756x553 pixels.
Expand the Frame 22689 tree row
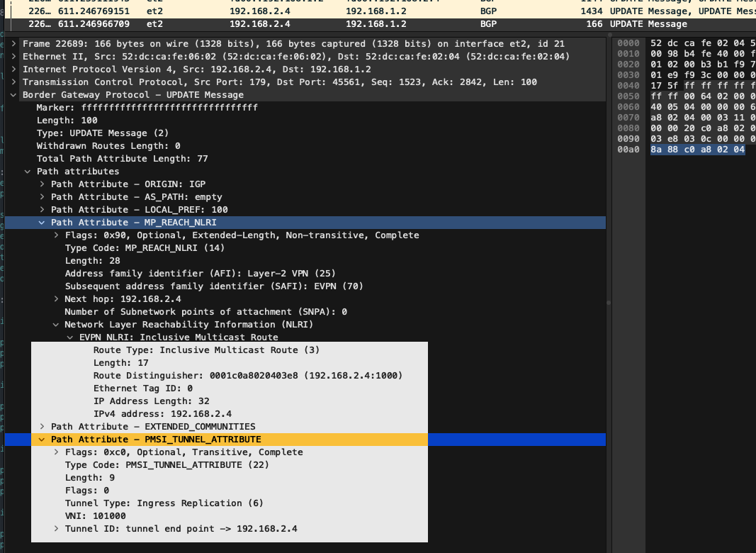pyautogui.click(x=14, y=44)
